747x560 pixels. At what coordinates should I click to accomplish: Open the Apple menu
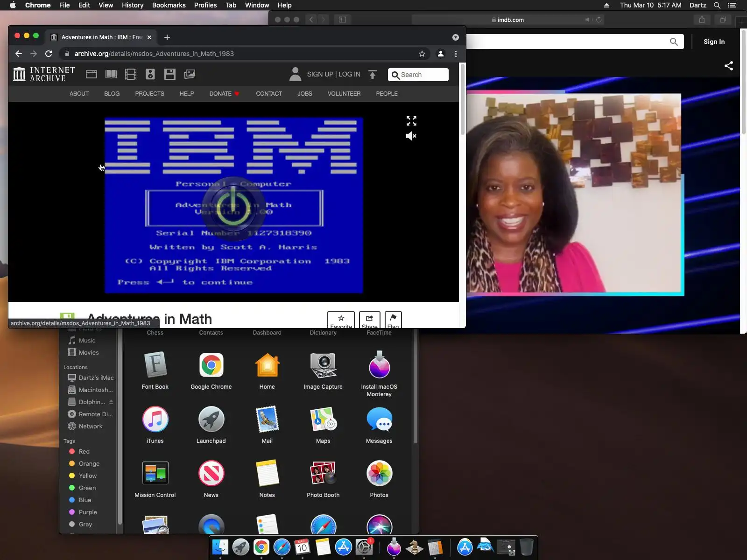point(13,5)
